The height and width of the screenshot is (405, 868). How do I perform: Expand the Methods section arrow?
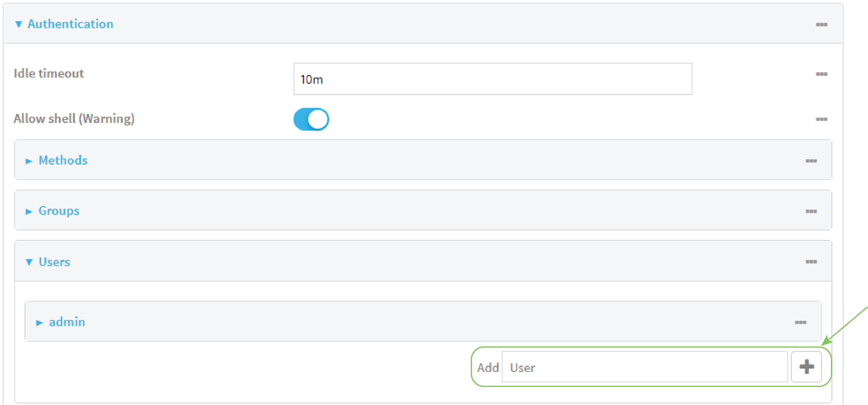point(29,161)
